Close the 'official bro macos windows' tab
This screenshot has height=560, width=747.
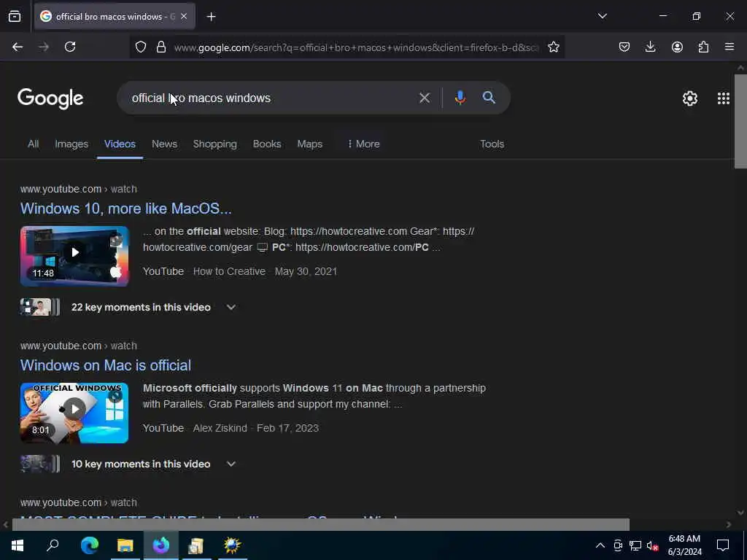click(184, 16)
